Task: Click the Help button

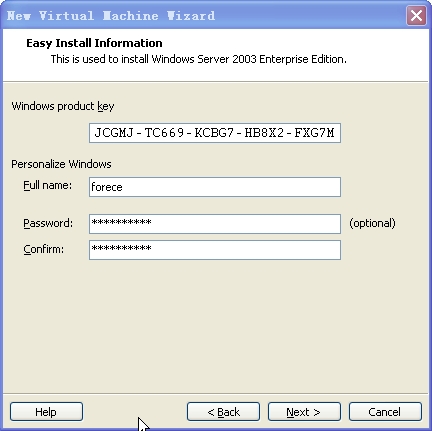Action: 46,412
